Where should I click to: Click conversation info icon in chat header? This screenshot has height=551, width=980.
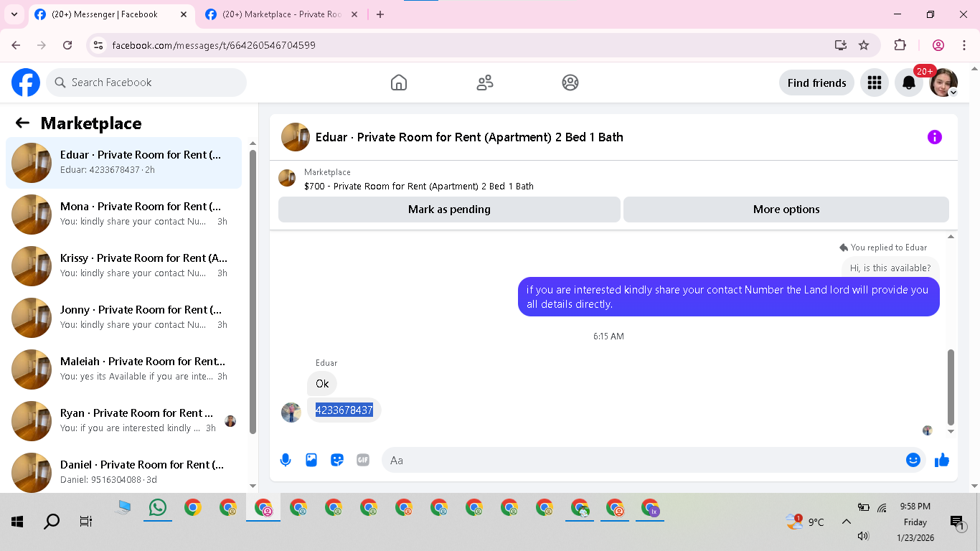[934, 137]
